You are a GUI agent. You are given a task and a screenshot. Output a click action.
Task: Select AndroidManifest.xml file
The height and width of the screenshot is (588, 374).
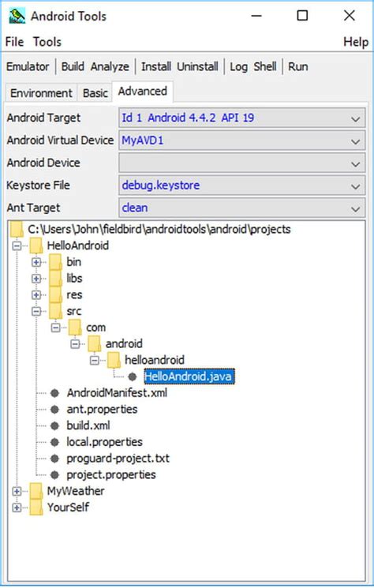pyautogui.click(x=117, y=393)
